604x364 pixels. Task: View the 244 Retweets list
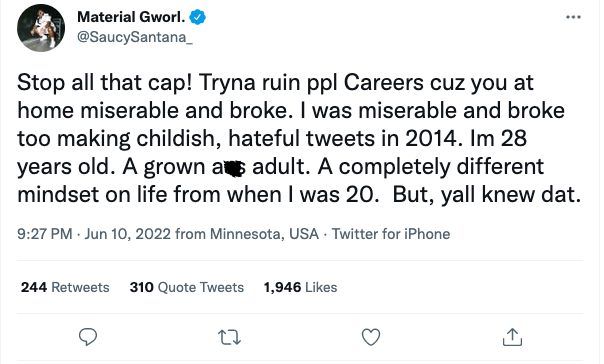65,287
